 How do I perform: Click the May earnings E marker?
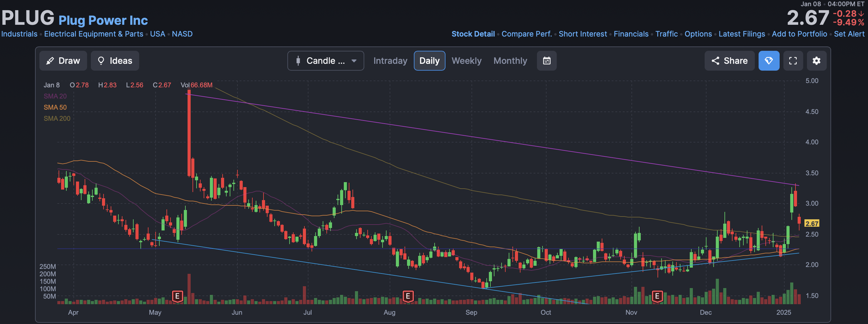tap(177, 296)
